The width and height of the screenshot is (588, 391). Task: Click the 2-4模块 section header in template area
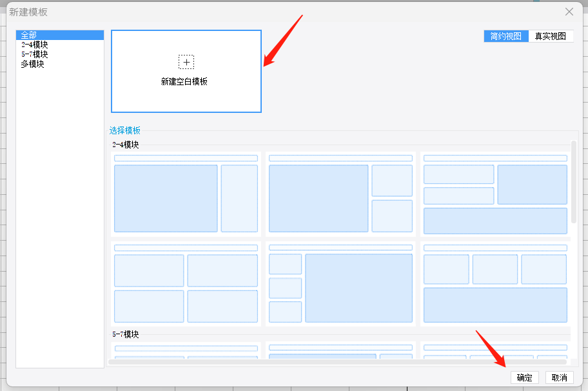(126, 145)
